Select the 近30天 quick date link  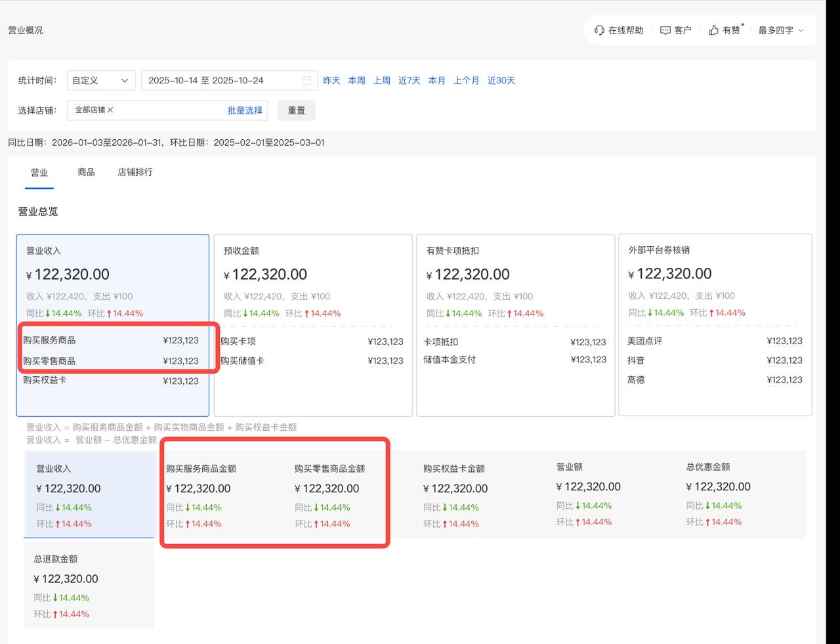[501, 80]
